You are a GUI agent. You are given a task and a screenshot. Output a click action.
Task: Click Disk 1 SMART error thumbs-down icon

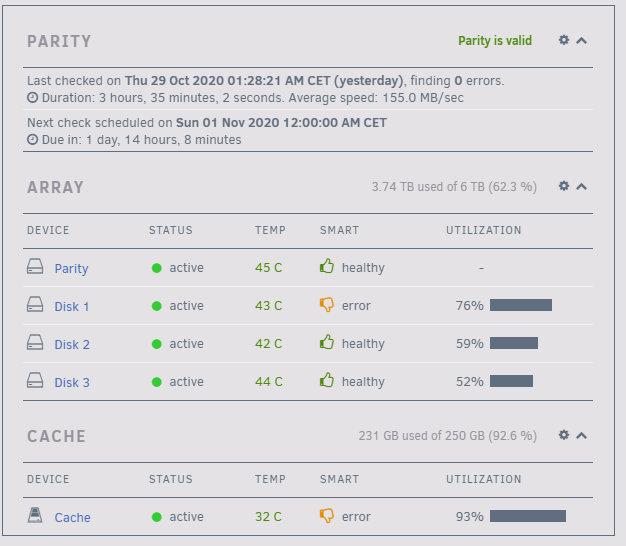327,305
